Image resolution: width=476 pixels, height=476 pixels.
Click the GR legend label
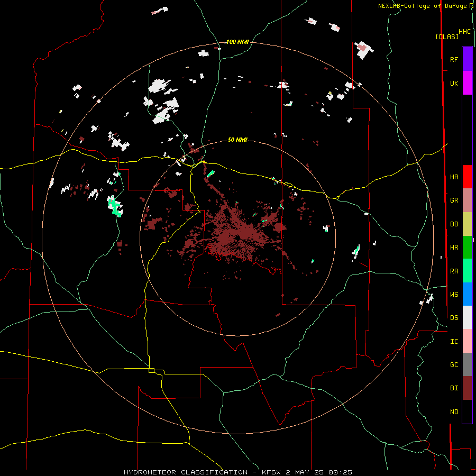tap(454, 200)
